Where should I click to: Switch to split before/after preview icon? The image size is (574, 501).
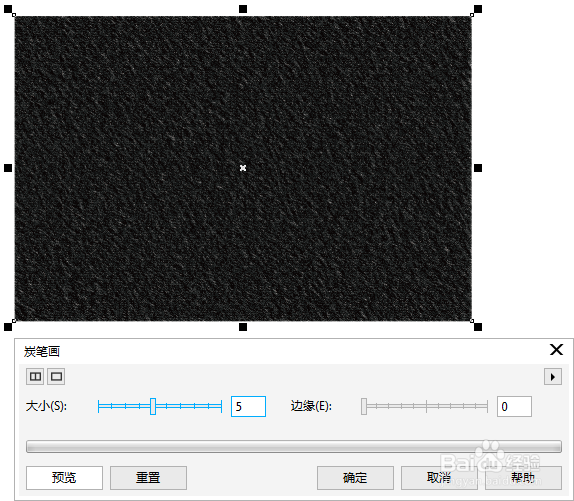click(x=35, y=377)
